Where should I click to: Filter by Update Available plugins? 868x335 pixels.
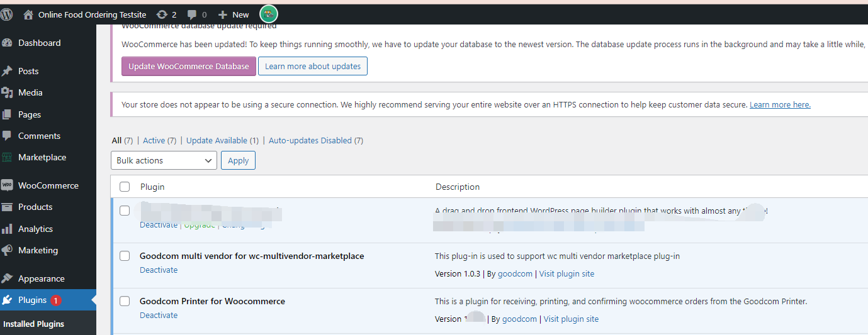pos(217,141)
